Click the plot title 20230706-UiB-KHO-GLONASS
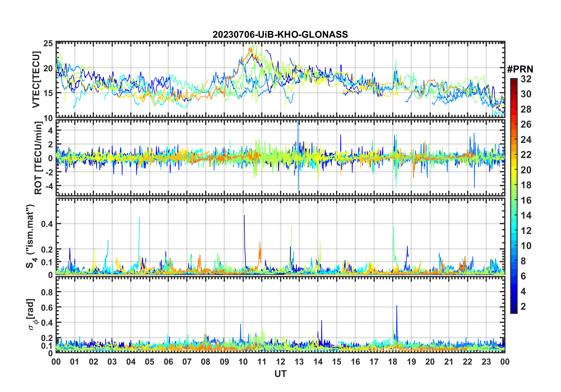Viewport: 561px width, 392px height. coord(280,34)
